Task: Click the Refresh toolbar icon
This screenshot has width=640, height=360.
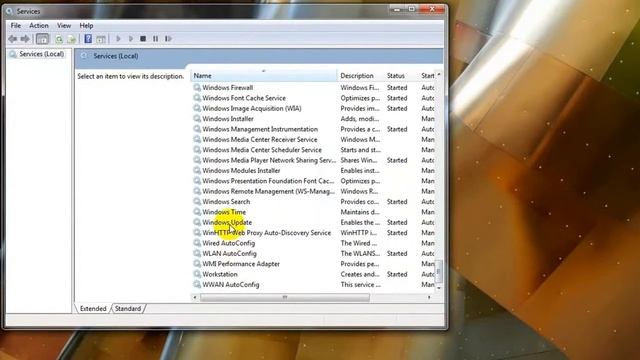Action: click(x=59, y=39)
